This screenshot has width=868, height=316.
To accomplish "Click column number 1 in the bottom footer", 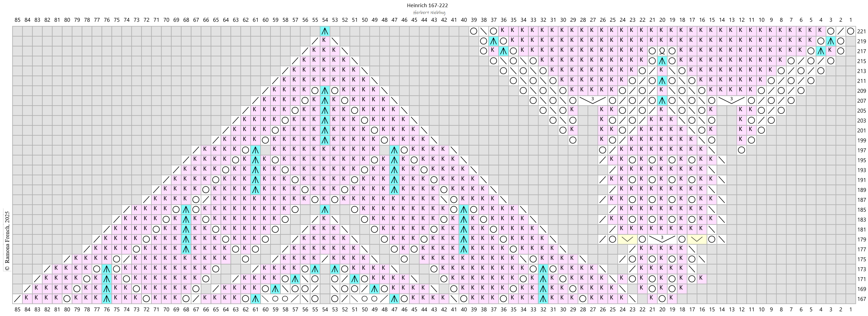I will click(x=850, y=309).
